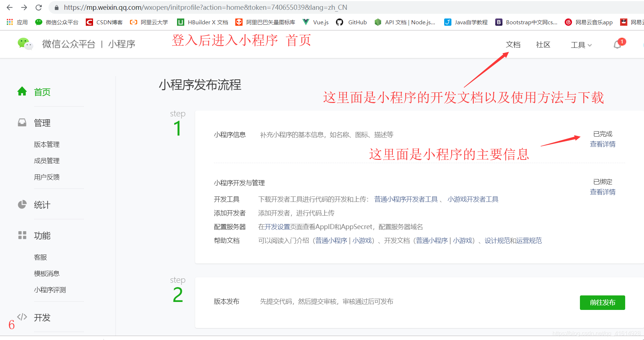This screenshot has width=644, height=340.
Task: Open CSDN博客 bookmark
Action: point(104,22)
